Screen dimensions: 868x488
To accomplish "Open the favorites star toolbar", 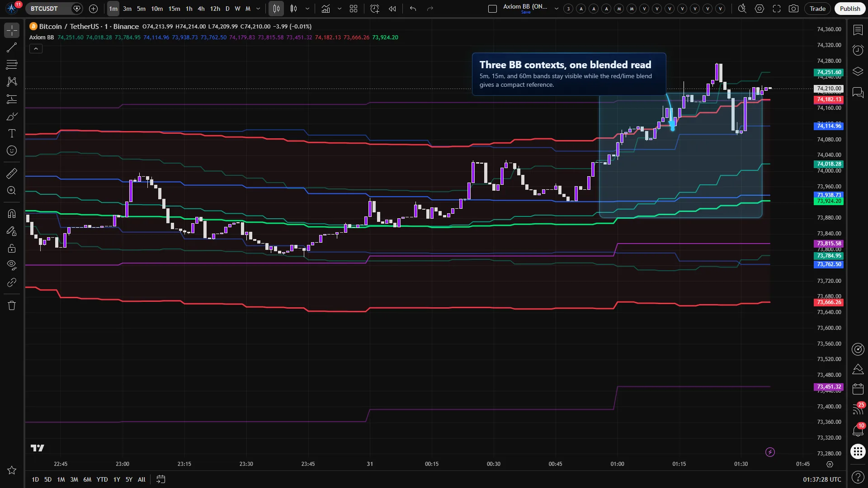I will (12, 470).
